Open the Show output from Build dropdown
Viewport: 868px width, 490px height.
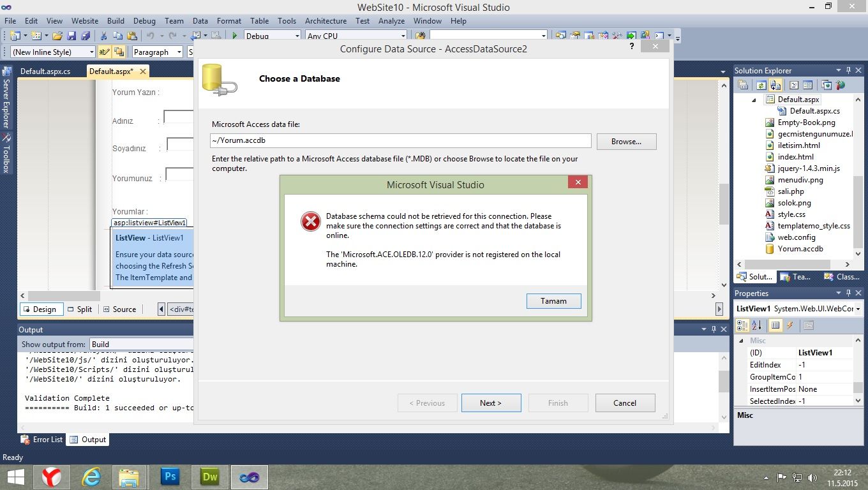coord(142,344)
